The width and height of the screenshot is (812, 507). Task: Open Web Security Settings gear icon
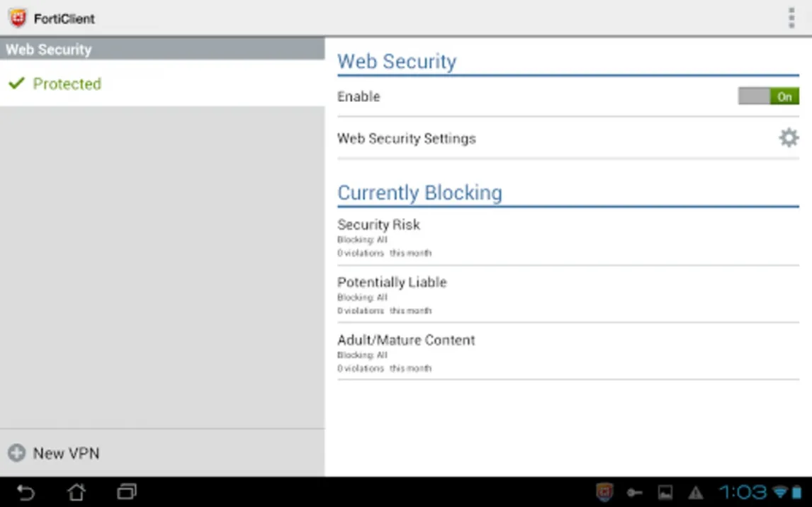[789, 137]
